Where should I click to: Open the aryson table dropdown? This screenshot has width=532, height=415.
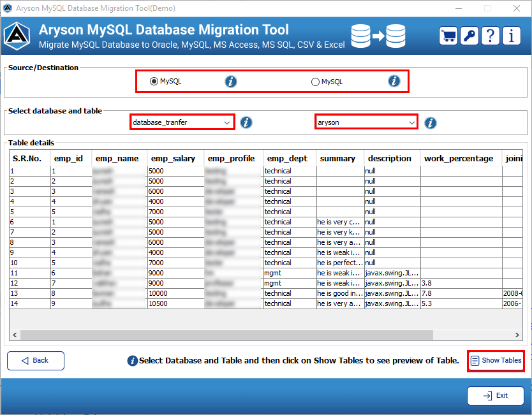pos(366,122)
